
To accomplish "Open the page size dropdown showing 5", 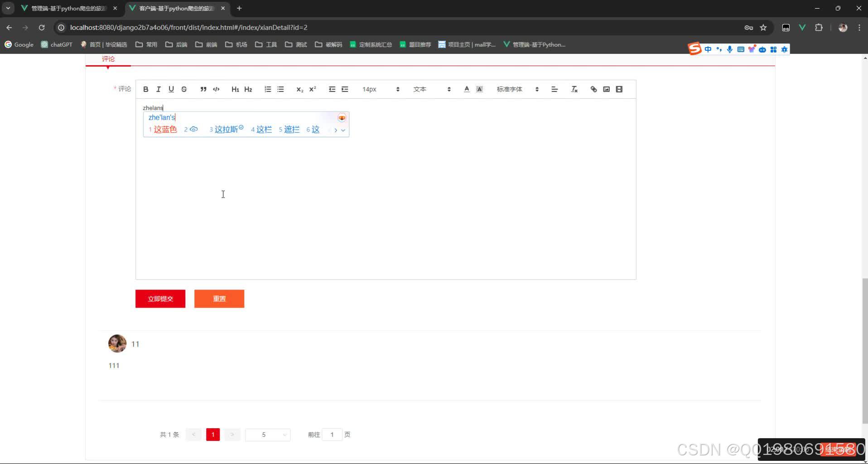I will tap(268, 435).
